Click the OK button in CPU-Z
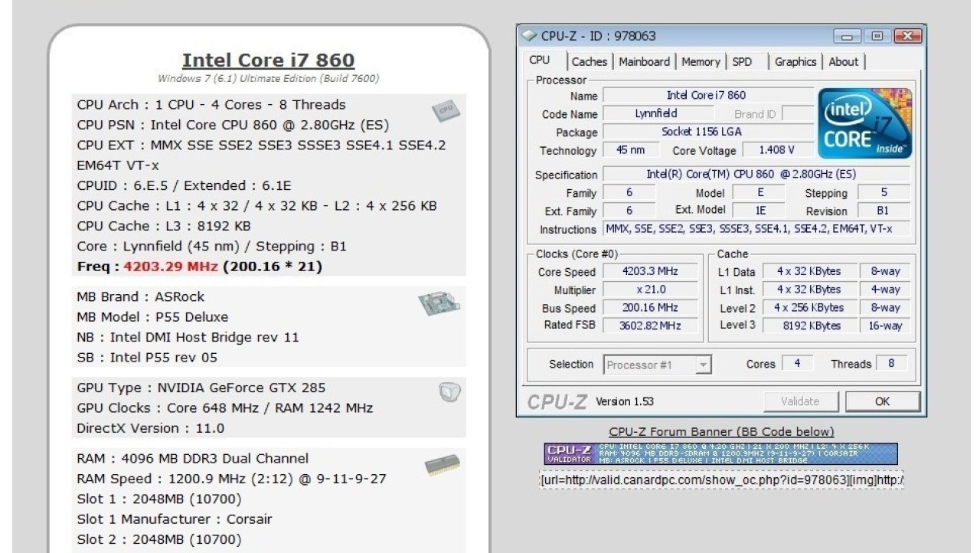 pyautogui.click(x=883, y=401)
